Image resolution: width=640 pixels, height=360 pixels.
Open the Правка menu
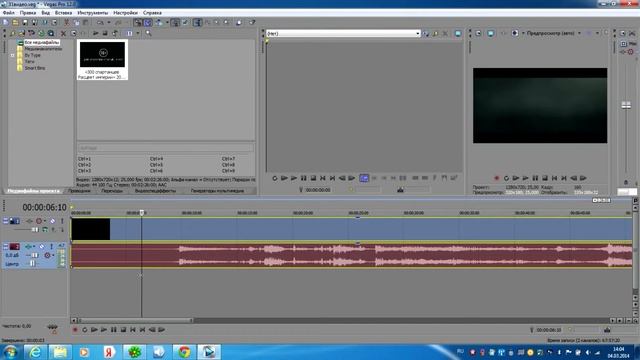[x=28, y=13]
